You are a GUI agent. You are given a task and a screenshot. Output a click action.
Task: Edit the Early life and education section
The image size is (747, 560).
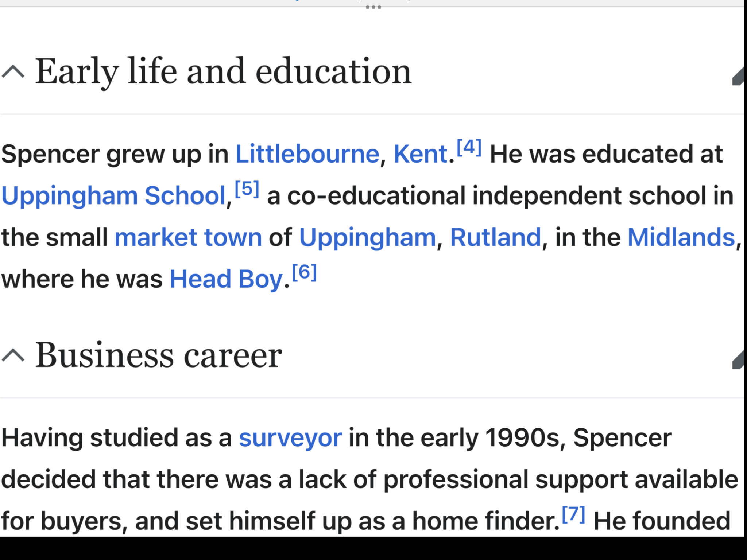click(738, 76)
